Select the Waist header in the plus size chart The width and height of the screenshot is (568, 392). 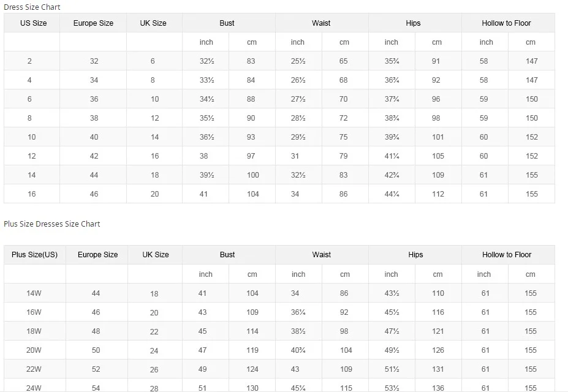pos(322,255)
